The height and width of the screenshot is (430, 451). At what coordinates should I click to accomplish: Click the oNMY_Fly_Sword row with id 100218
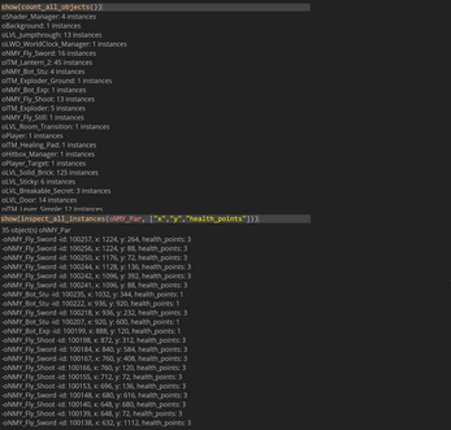[94, 313]
